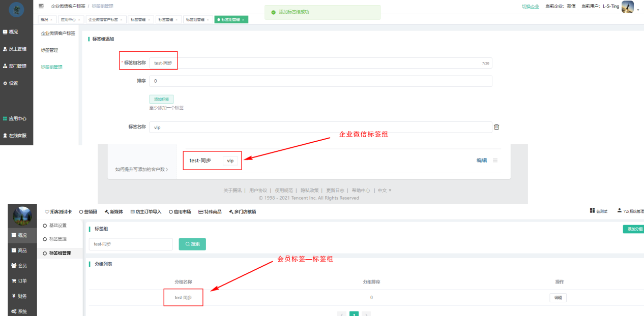
Task: Click the vip tag chip beside test-同步
Action: pos(230,161)
